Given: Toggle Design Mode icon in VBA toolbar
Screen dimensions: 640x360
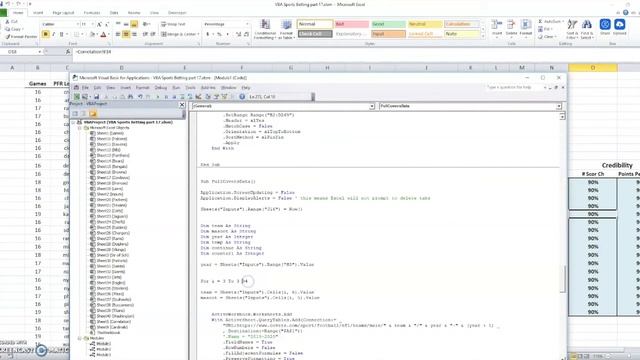Looking at the screenshot, I should (182, 97).
